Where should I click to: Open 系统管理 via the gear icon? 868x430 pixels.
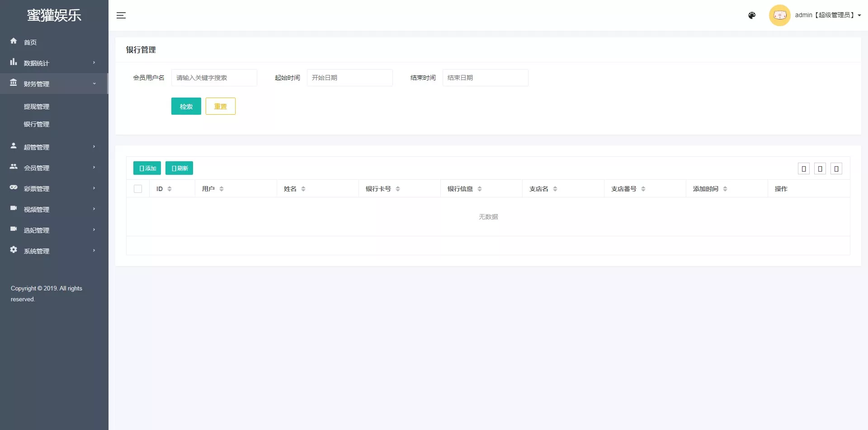click(14, 250)
